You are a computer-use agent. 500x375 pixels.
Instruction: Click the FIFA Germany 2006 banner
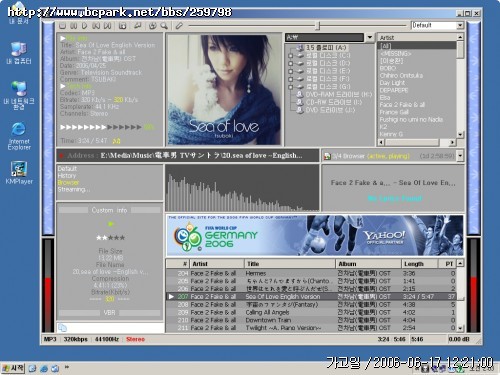click(x=315, y=235)
